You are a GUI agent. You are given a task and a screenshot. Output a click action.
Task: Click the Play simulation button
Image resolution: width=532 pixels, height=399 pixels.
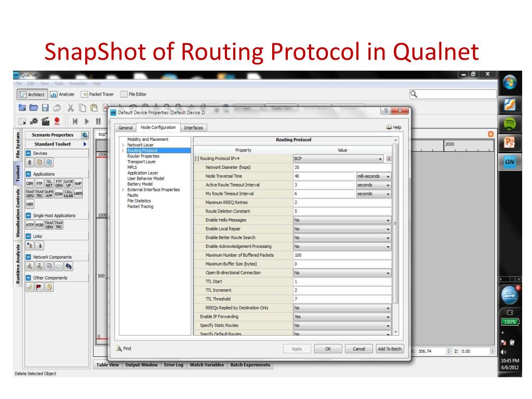(x=87, y=121)
